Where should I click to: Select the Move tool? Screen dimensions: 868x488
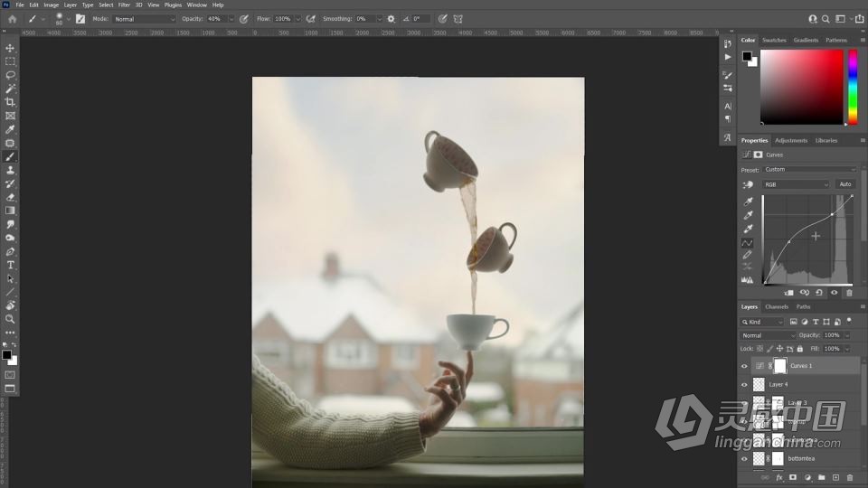pos(10,48)
